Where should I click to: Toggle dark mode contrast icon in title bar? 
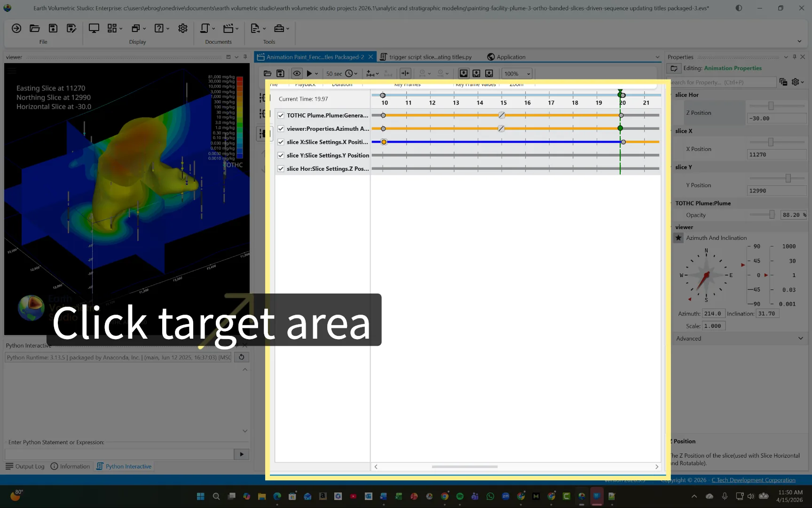(739, 8)
